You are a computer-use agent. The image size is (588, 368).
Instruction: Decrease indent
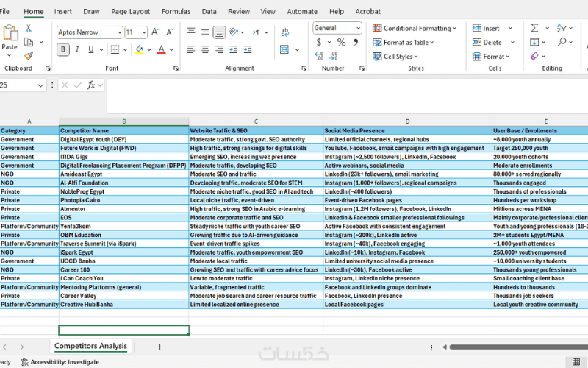(233, 49)
